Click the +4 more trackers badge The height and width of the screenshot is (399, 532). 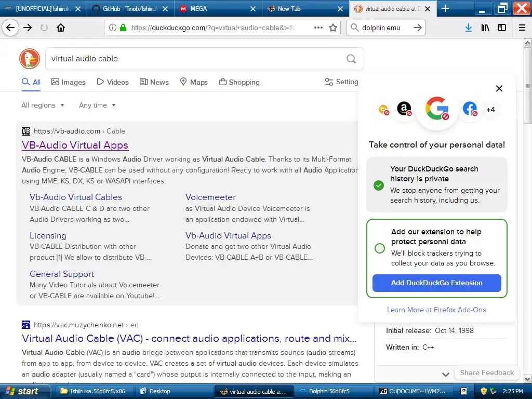click(490, 109)
